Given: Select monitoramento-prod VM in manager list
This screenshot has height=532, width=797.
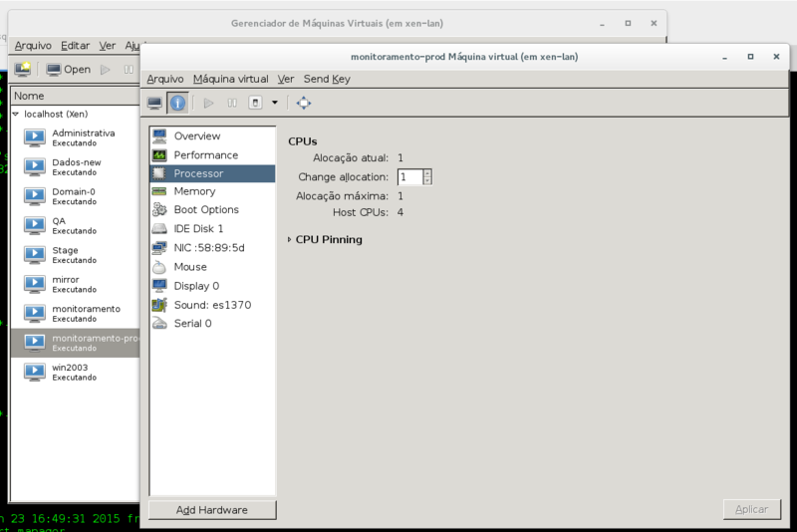Looking at the screenshot, I should [76, 343].
